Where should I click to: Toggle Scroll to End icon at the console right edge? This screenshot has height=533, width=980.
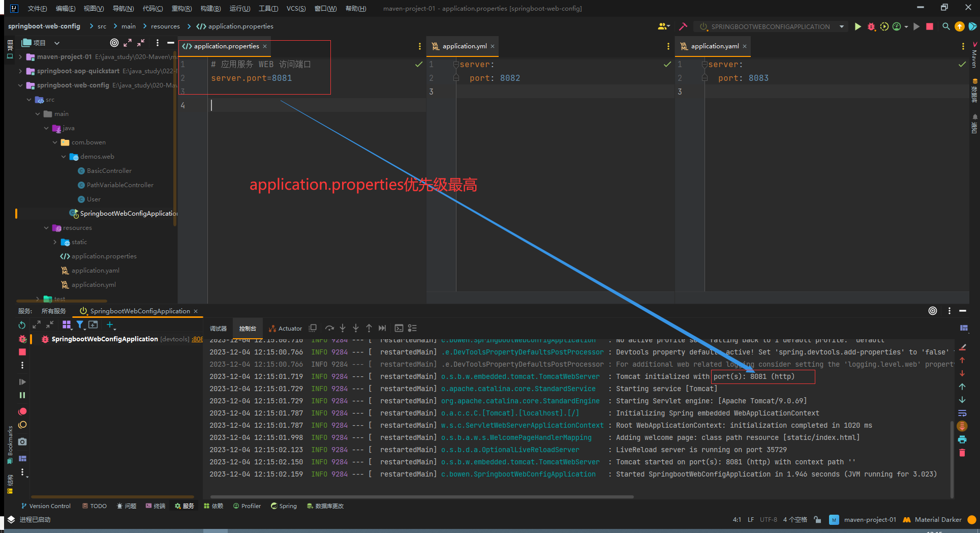click(x=962, y=426)
